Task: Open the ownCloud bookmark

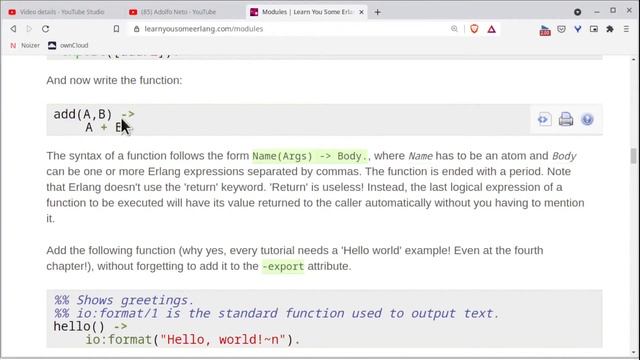Action: [68, 45]
